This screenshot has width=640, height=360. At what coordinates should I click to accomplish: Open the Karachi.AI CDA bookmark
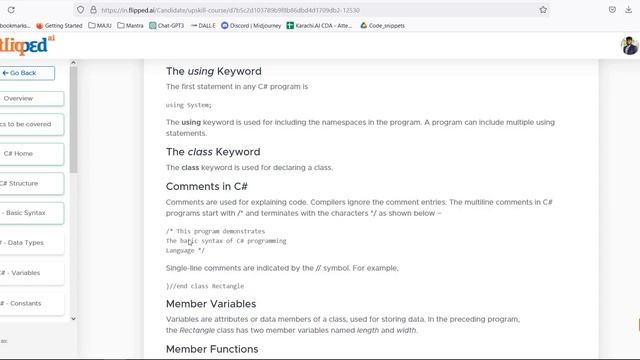(319, 25)
